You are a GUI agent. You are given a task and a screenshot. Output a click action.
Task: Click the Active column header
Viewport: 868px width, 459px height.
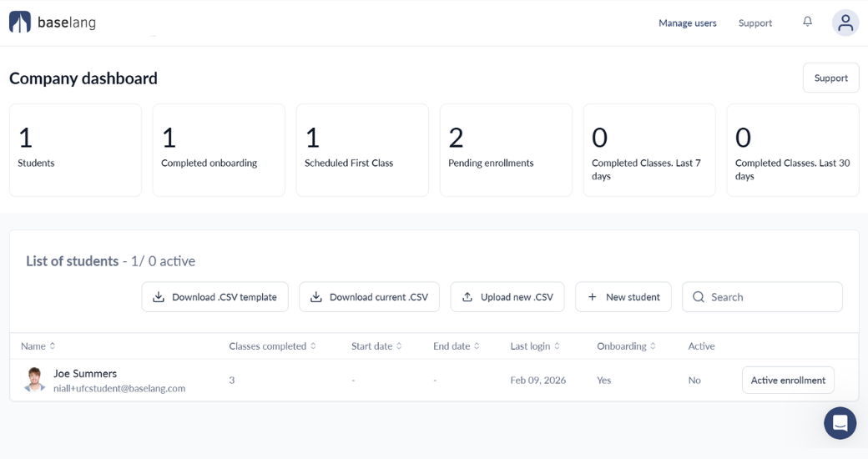(x=701, y=346)
